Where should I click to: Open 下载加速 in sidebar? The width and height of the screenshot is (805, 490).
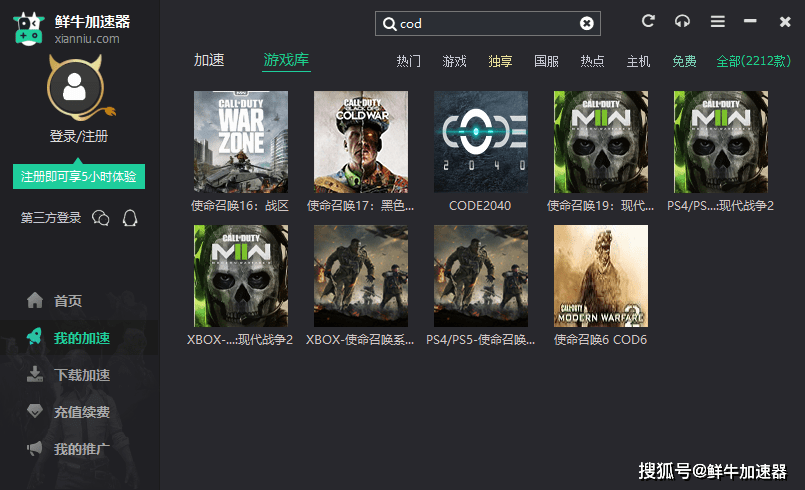coord(80,375)
